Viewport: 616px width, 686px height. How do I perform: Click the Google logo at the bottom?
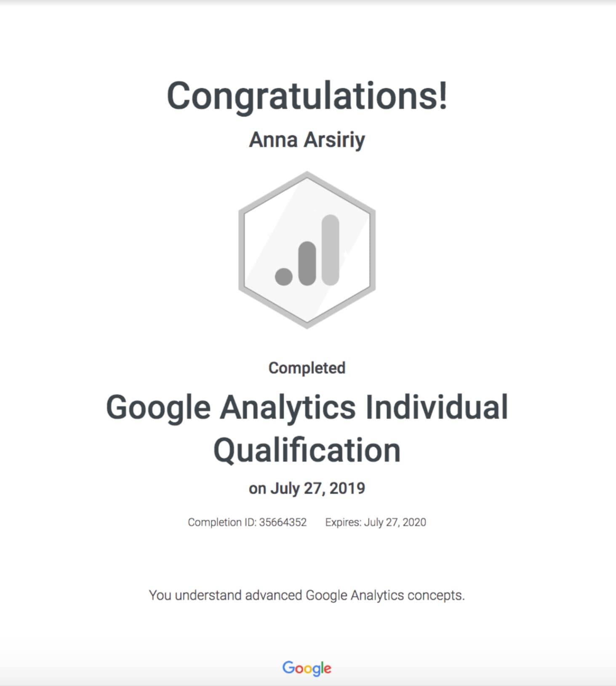click(x=307, y=668)
